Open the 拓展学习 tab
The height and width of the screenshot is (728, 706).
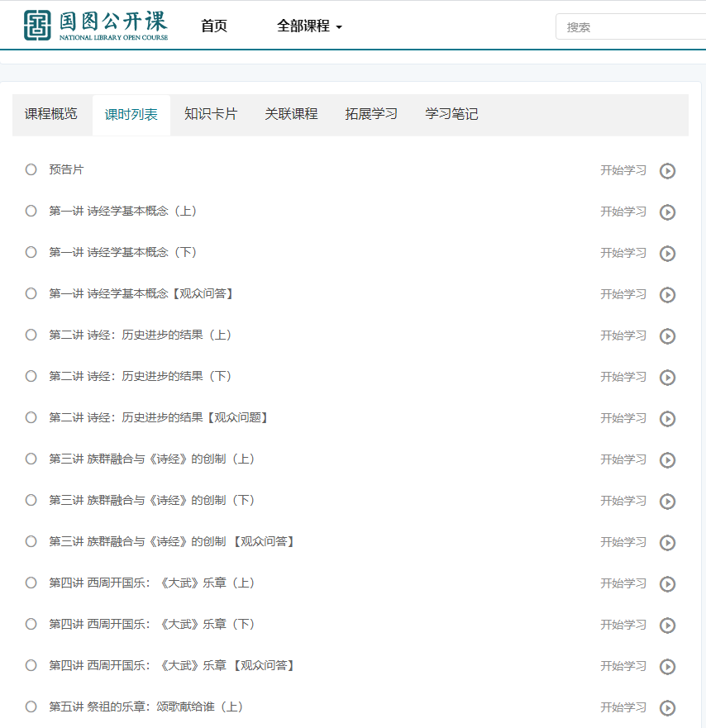click(371, 114)
